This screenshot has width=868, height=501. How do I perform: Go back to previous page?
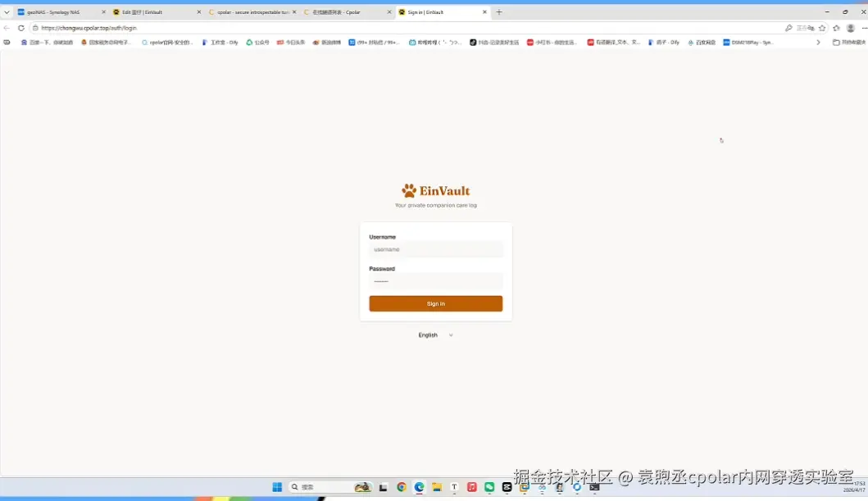pos(7,28)
